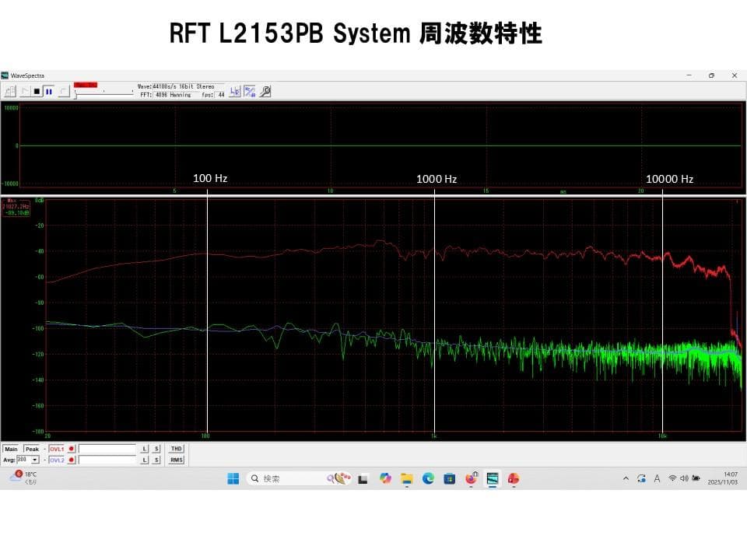
Task: Click the WaveSpectra taskbar icon
Action: click(493, 478)
